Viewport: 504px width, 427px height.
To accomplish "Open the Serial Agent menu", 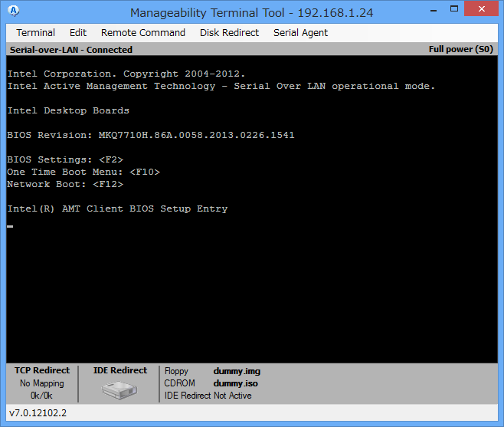I will [x=300, y=33].
